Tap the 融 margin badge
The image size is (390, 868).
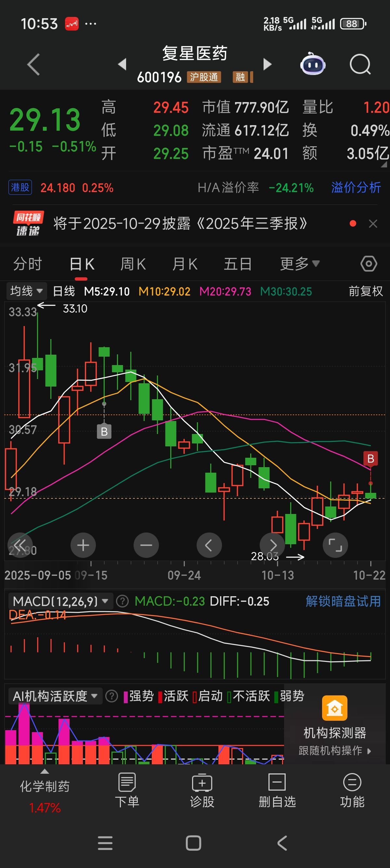(x=240, y=77)
